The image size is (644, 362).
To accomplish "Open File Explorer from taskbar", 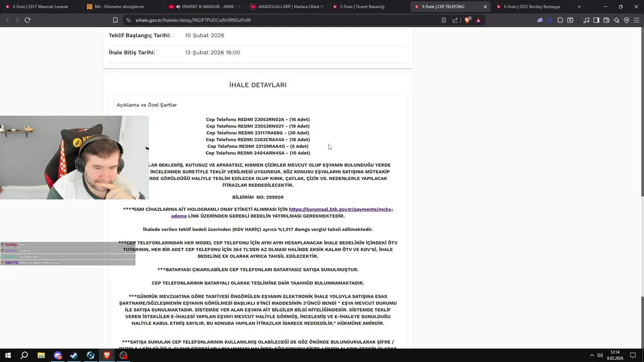I will (41, 355).
